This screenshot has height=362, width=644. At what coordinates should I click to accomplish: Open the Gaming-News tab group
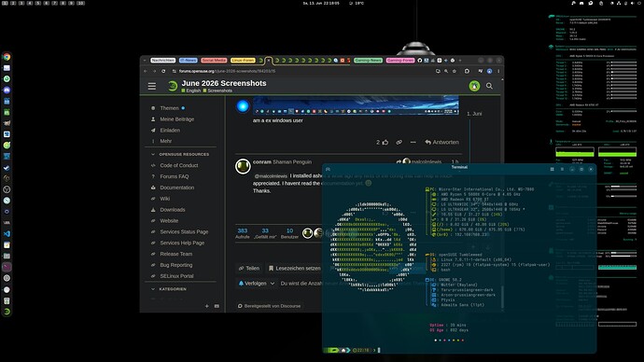tap(368, 61)
